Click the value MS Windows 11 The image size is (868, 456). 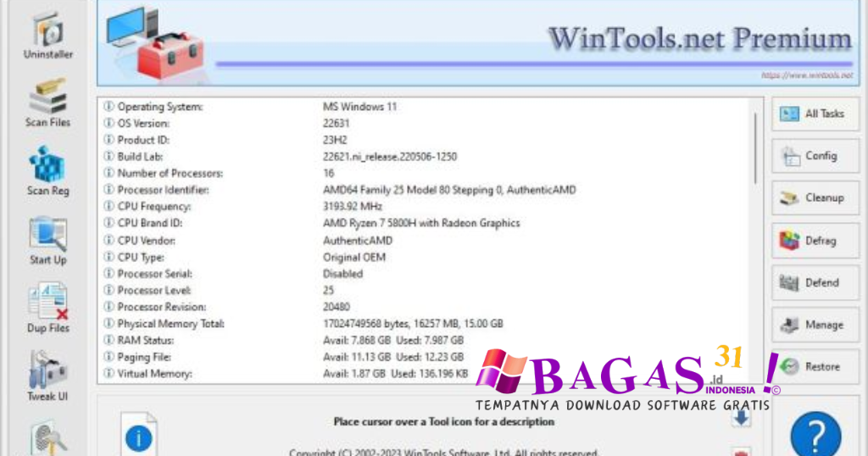pyautogui.click(x=359, y=107)
